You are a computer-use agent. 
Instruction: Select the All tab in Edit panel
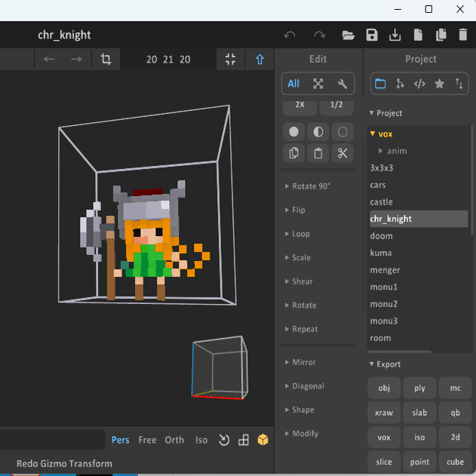click(x=293, y=84)
